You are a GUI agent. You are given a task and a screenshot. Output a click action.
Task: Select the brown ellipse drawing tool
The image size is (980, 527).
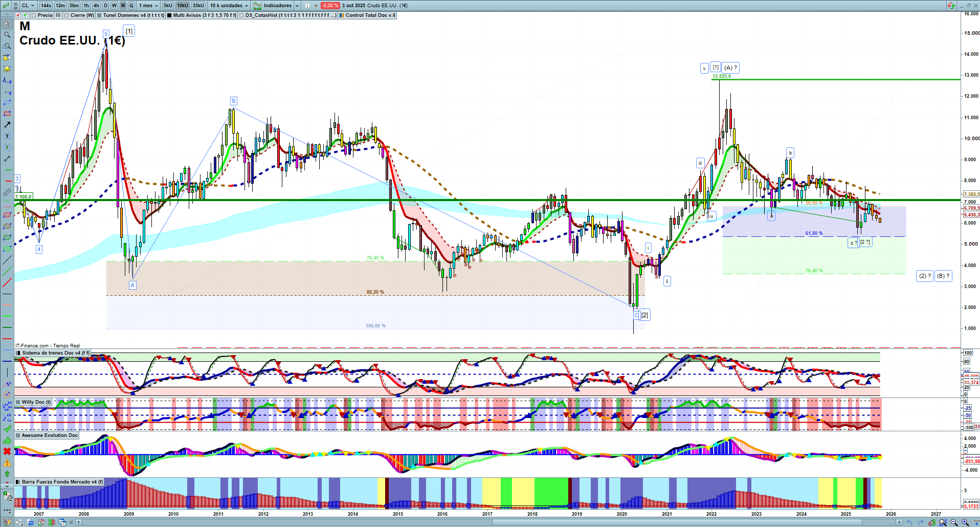[7, 226]
